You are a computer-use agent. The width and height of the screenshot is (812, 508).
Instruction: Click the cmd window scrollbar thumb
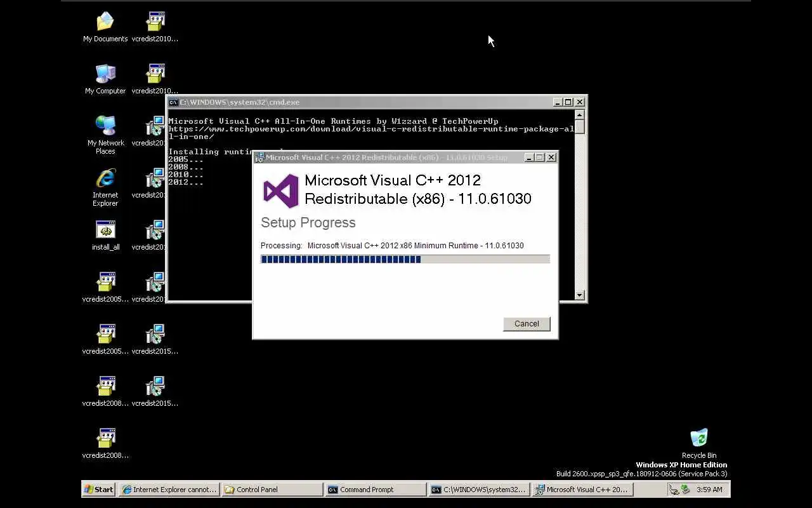tap(579, 127)
